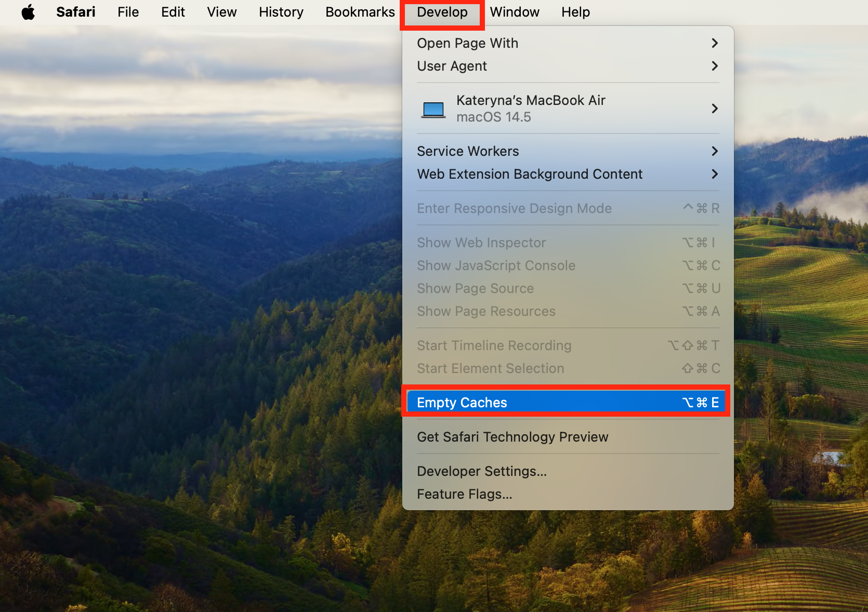Expand Kateryna's MacBook Air submenu
Screen dimensions: 868x612
tap(568, 109)
